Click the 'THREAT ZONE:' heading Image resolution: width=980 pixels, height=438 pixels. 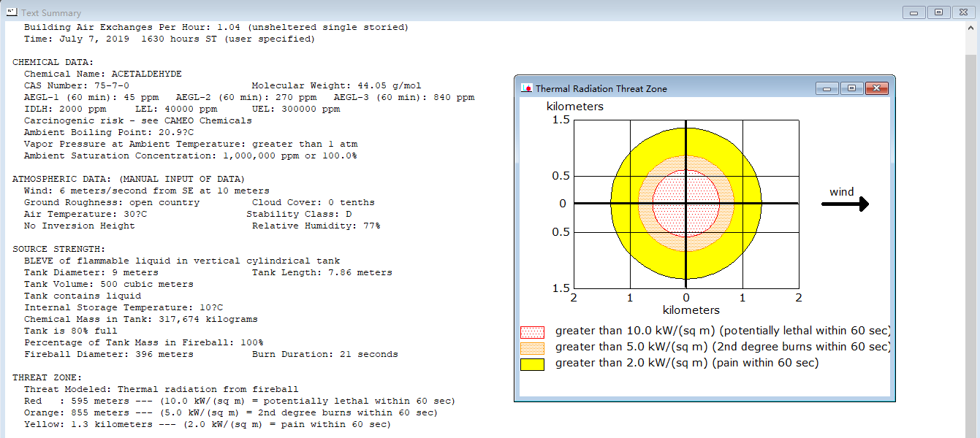point(48,377)
